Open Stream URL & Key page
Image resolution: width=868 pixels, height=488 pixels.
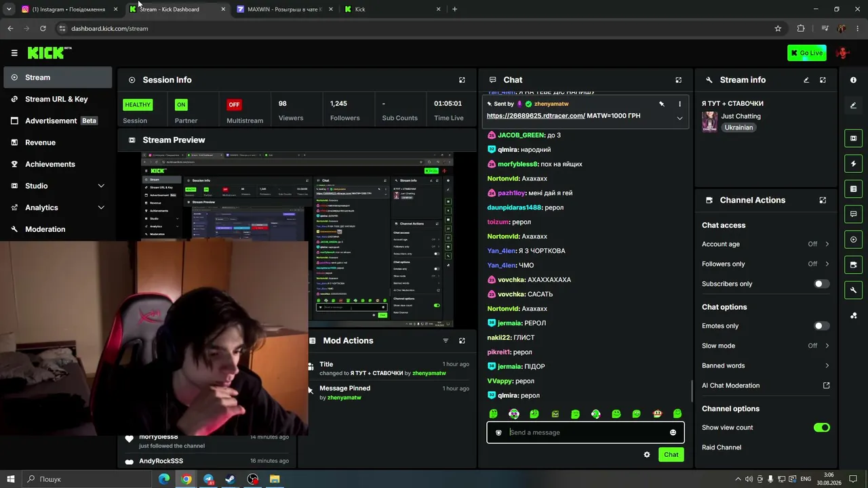[x=56, y=99]
